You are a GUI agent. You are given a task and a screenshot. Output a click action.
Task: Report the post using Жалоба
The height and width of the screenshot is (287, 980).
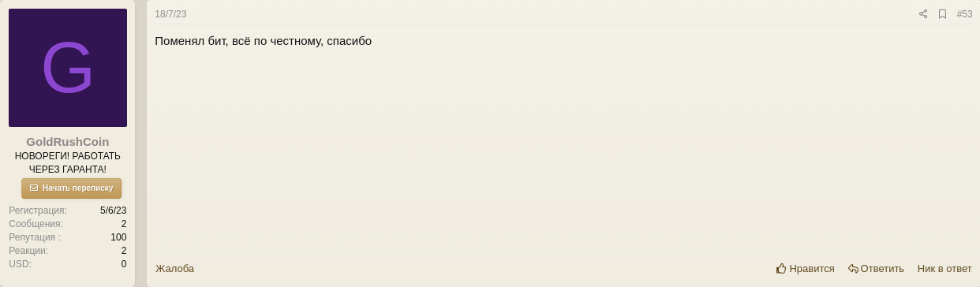(x=174, y=268)
